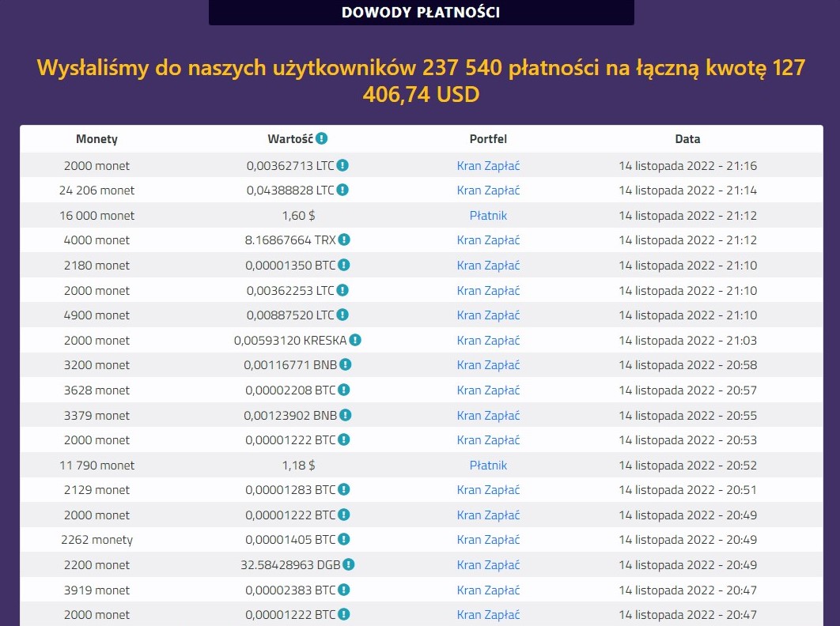Open Kran Zapłać link in 4000 monet row
Screen dimensions: 840x626
point(488,240)
